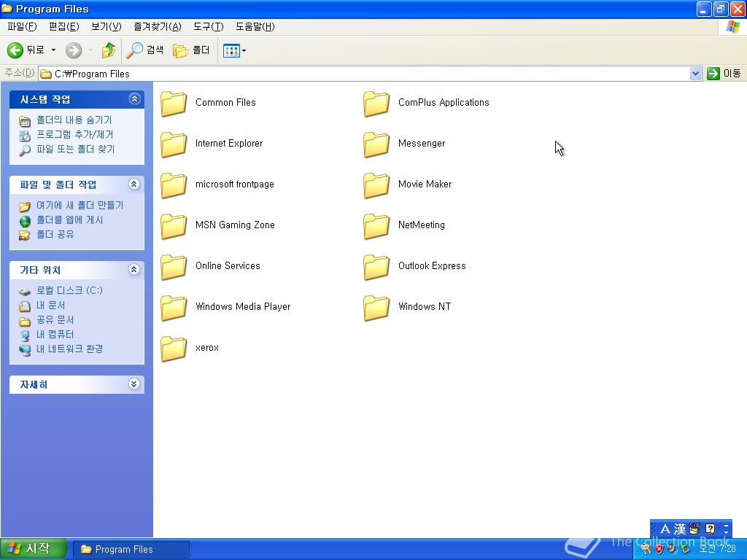Click the Windows Media Player folder name
Screen dimensions: 747x560
243,307
